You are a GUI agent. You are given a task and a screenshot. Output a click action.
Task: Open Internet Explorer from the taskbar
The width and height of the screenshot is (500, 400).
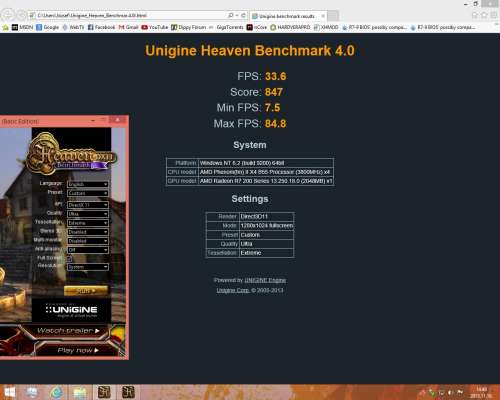[x=57, y=392]
